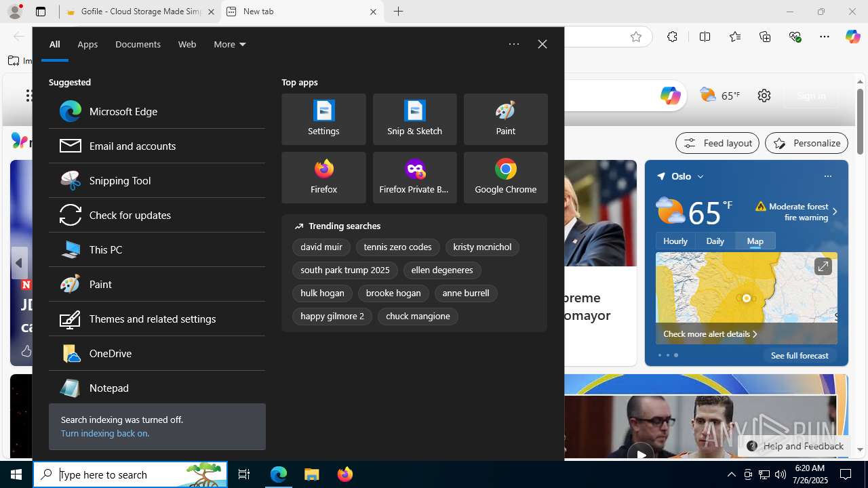Open new tab page settings gear
This screenshot has height=488, width=868.
764,96
